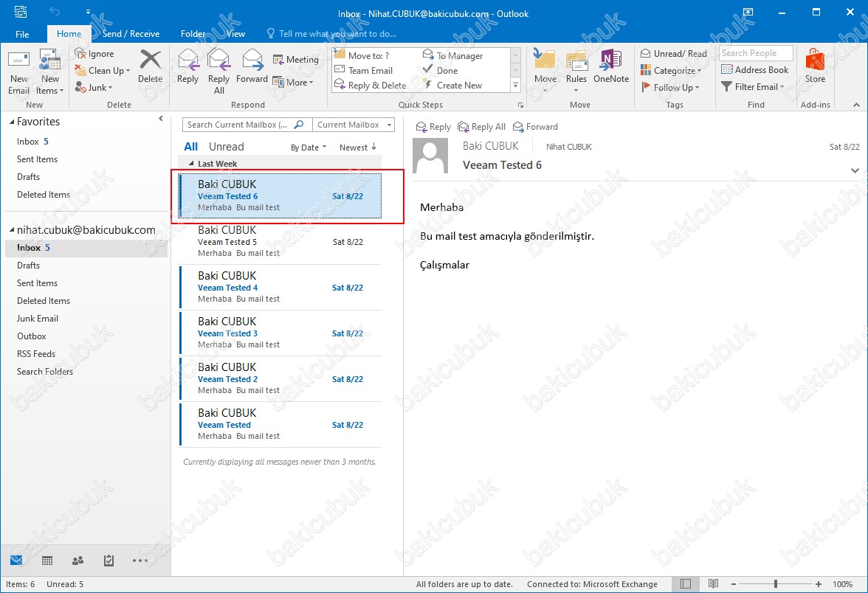The height and width of the screenshot is (593, 868).
Task: Open People view in navigation bar
Action: pyautogui.click(x=78, y=561)
